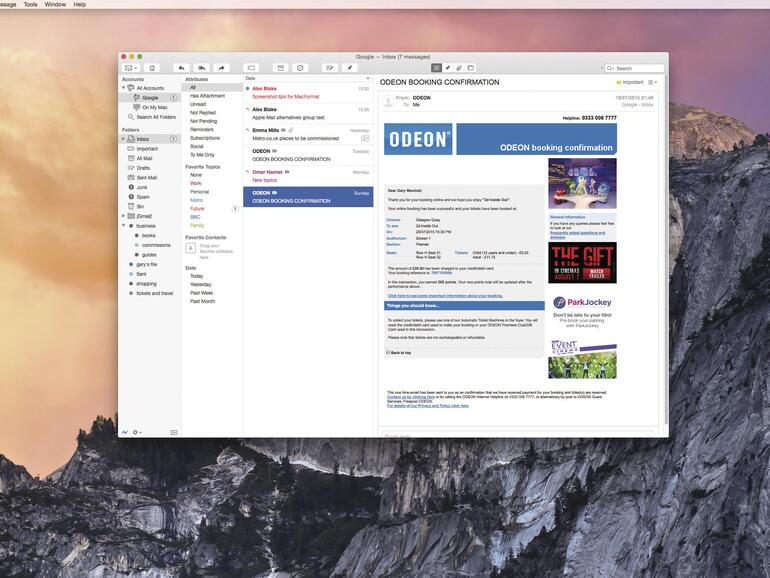Click the 'Back to top' link
Image resolution: width=770 pixels, height=578 pixels.
pos(400,353)
